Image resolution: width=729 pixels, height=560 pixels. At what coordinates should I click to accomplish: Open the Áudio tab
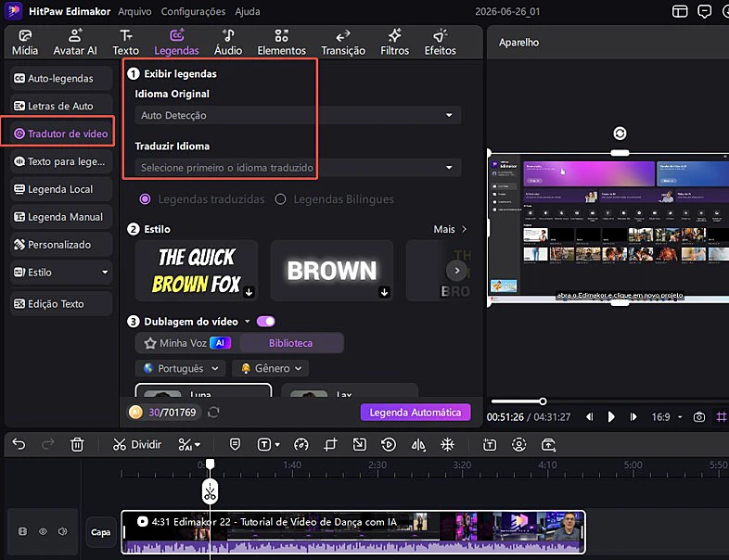click(x=228, y=43)
